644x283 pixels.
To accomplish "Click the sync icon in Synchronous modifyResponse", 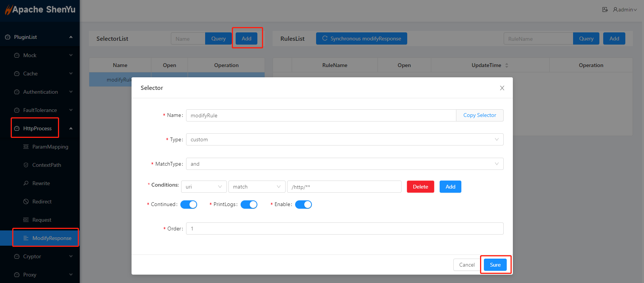I will pyautogui.click(x=325, y=38).
